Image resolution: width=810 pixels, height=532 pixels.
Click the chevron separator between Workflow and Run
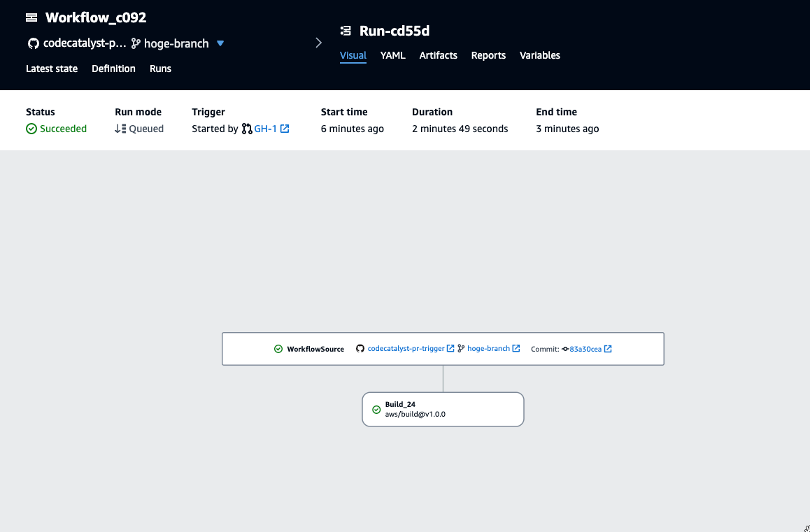click(x=319, y=43)
